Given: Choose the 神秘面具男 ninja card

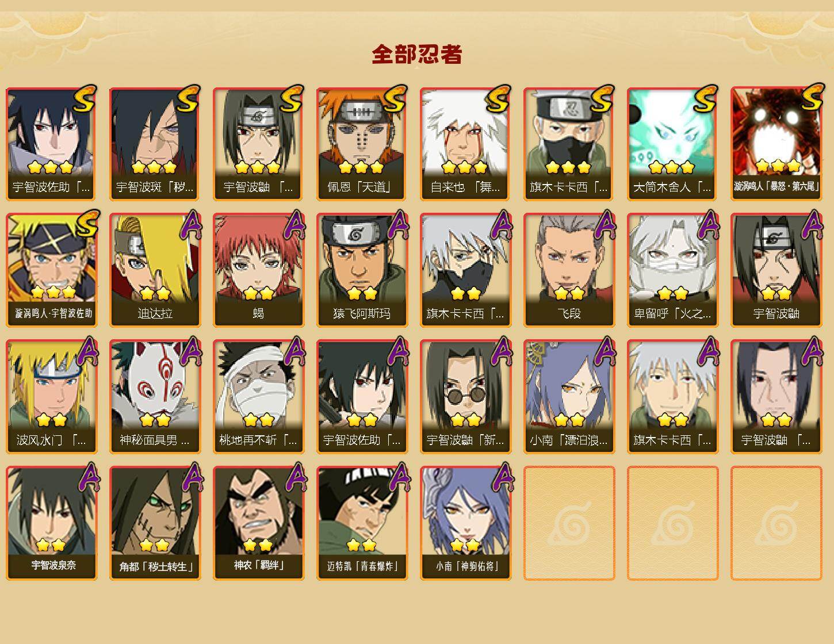Looking at the screenshot, I should point(155,397).
